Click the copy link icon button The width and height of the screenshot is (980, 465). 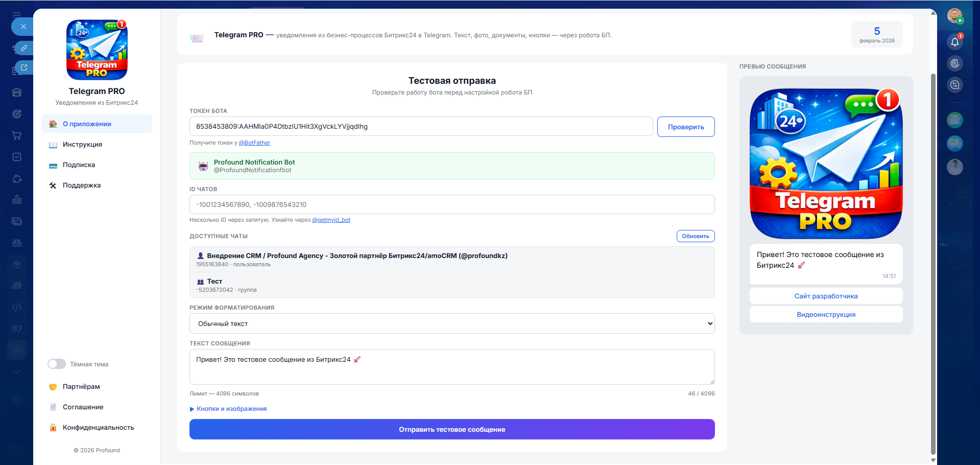[x=23, y=48]
